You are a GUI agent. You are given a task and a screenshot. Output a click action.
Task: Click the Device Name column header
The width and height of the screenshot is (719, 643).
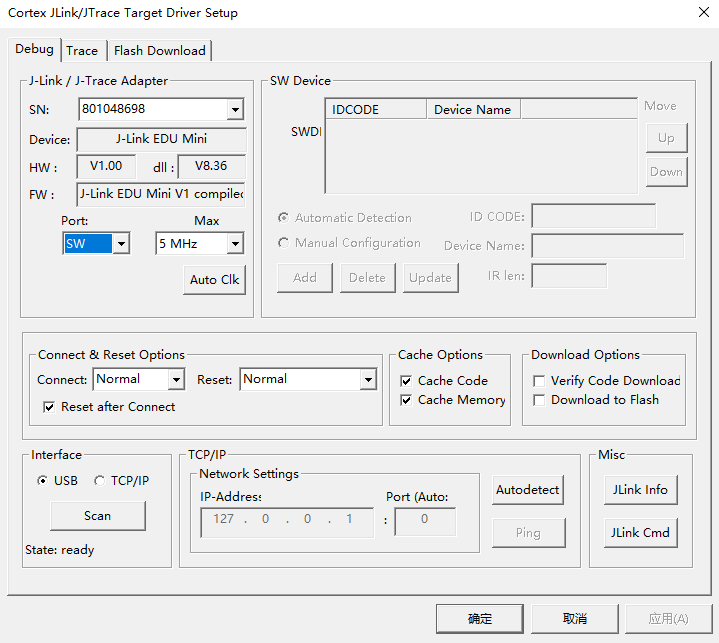pos(474,110)
